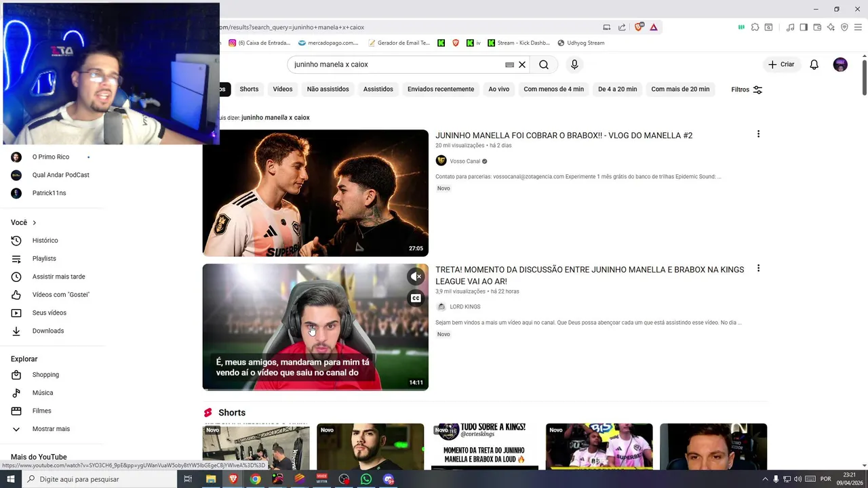This screenshot has width=868, height=488.
Task: Open the Brave VPN shield icon
Action: point(844,27)
